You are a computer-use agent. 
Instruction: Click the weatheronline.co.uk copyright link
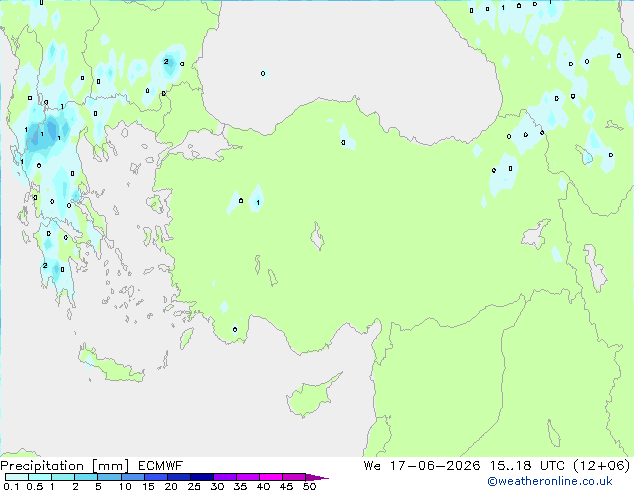coord(550,482)
